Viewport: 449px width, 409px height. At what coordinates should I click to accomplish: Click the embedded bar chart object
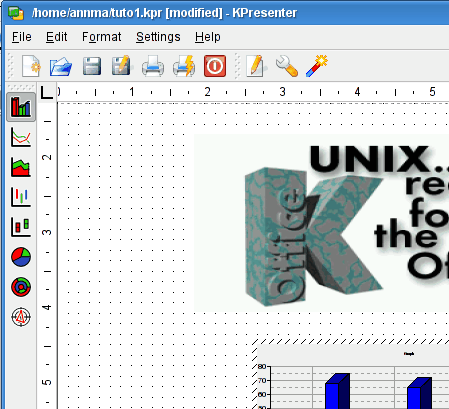351,374
